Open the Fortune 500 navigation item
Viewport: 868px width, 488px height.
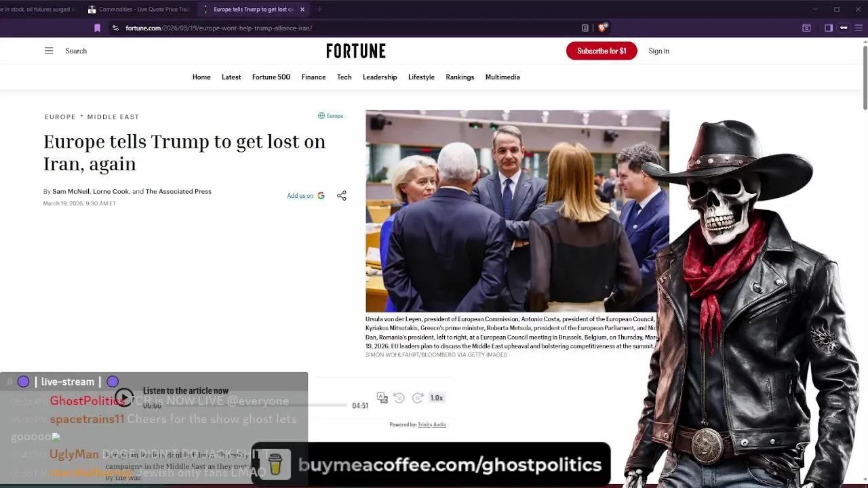pos(271,77)
